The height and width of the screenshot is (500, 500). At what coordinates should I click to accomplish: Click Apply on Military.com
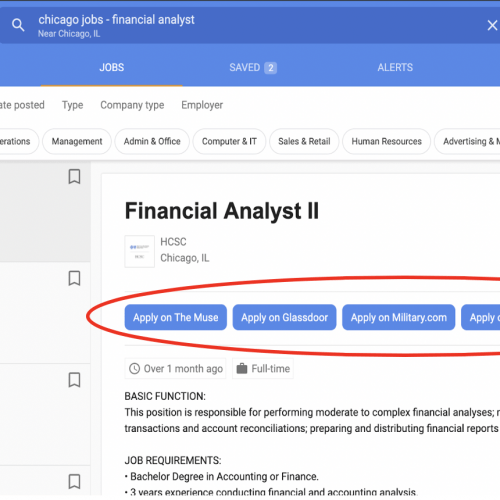[x=399, y=317]
